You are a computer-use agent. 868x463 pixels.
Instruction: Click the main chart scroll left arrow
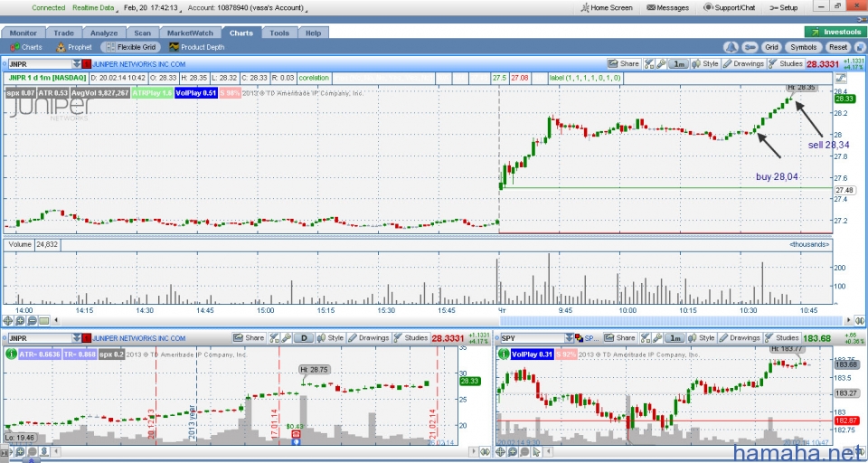55,320
